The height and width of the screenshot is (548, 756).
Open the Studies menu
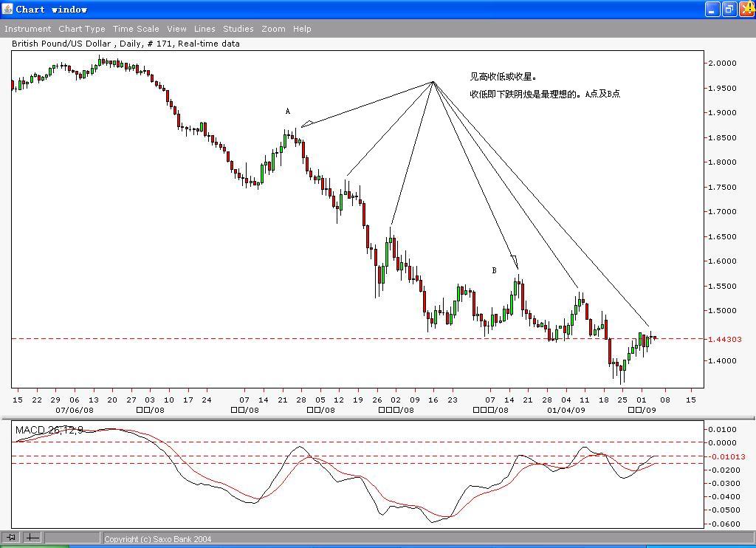click(x=238, y=29)
